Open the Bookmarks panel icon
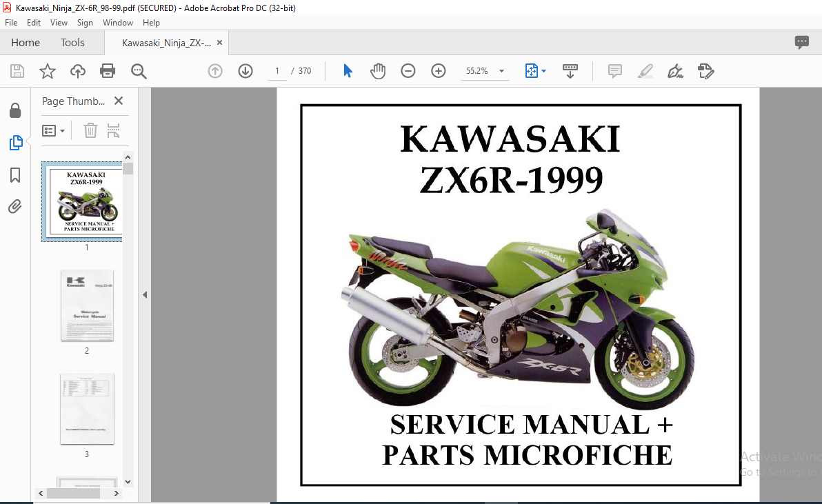 click(15, 175)
